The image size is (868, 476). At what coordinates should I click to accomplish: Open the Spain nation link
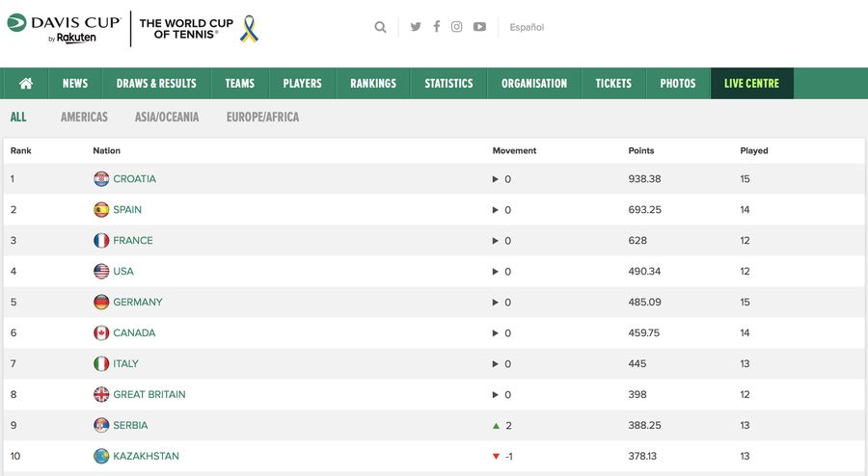click(127, 210)
